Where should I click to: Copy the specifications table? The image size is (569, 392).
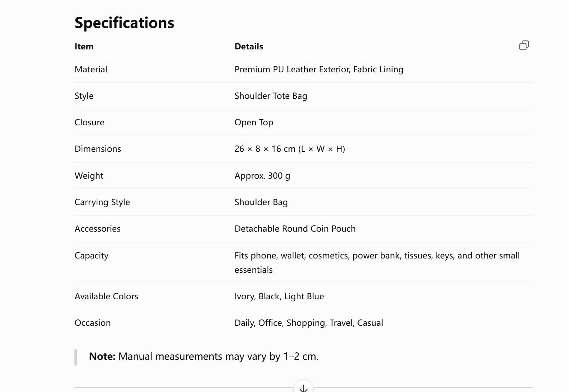[x=524, y=45]
